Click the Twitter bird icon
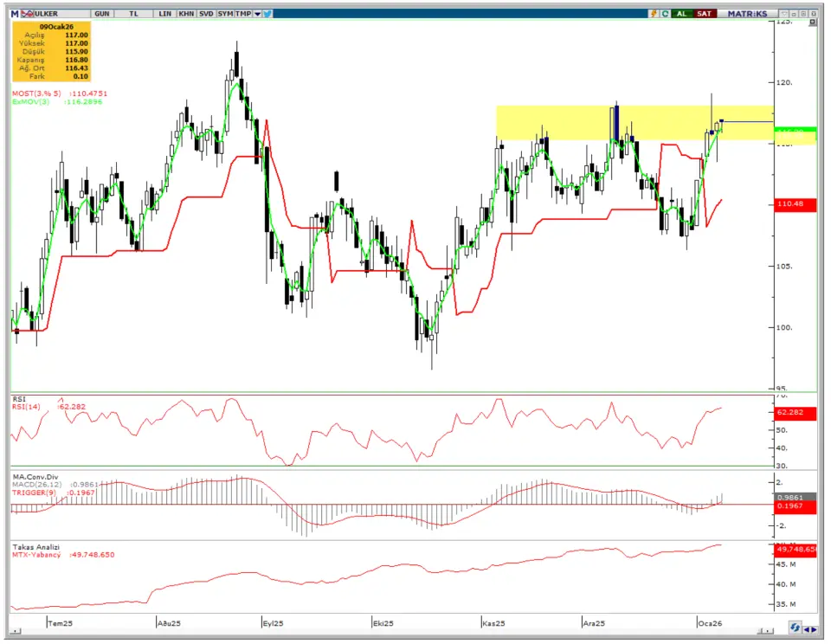Screen dimensions: 831x644 click(x=267, y=14)
